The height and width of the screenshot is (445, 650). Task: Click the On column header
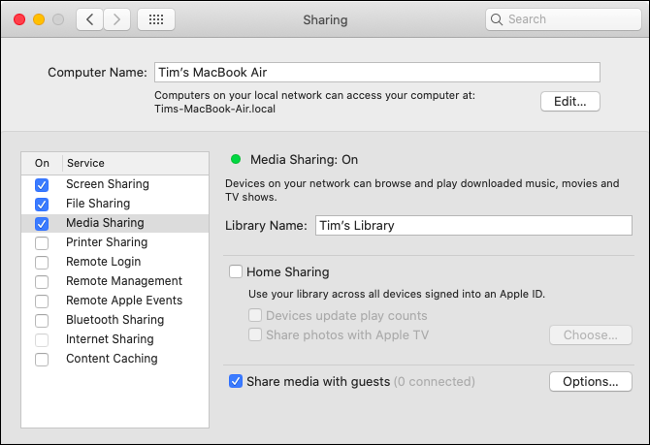(42, 163)
